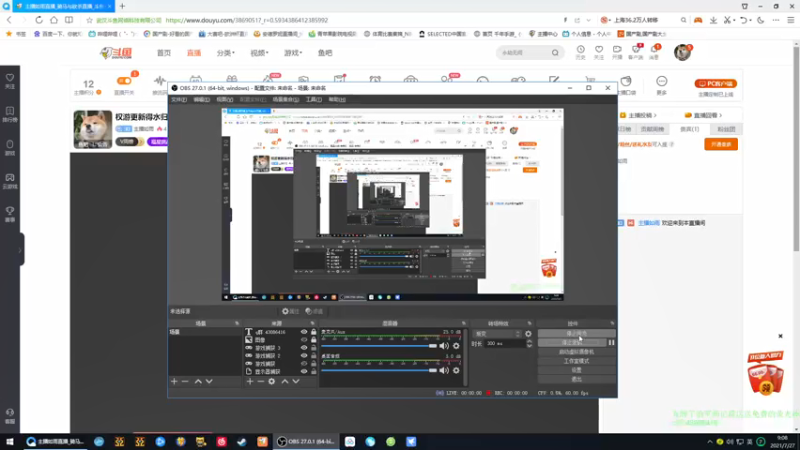Open OBS Settings from the controls panel
Viewport: 800px width, 450px height.
(x=577, y=370)
